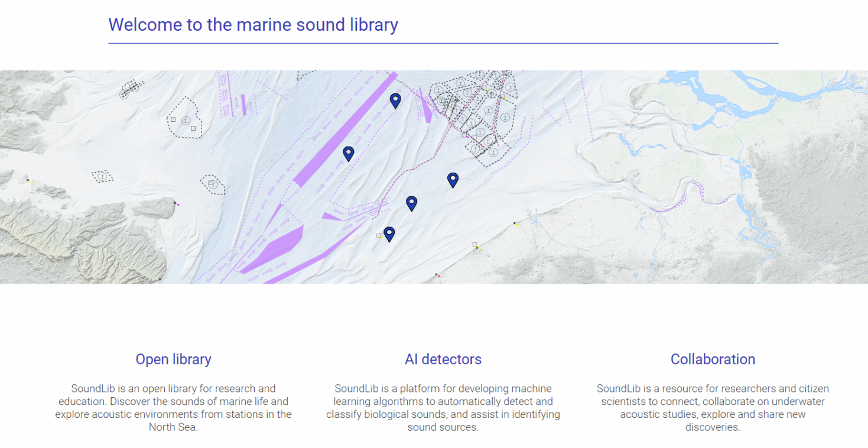Viewport: 868px width, 448px height.
Task: Select the Collaboration heading
Action: pos(713,359)
